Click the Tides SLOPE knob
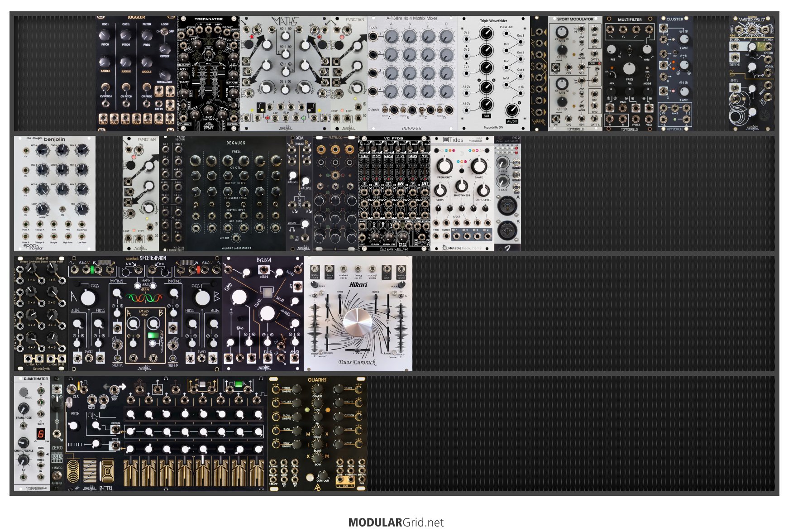The height and width of the screenshot is (532, 793). click(440, 190)
